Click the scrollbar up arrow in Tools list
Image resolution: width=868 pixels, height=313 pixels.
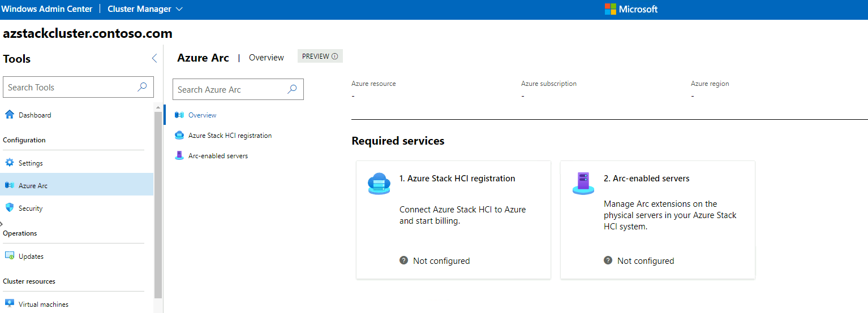click(158, 107)
